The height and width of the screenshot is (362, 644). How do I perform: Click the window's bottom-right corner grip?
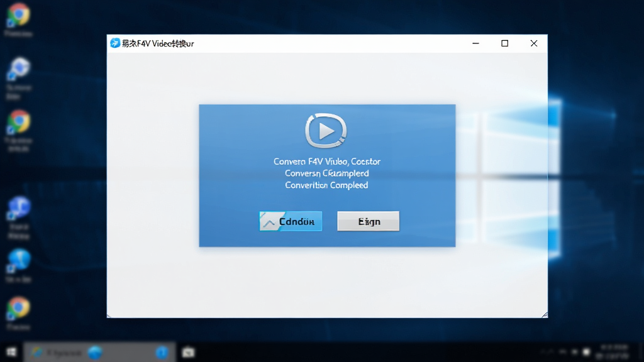click(x=544, y=314)
